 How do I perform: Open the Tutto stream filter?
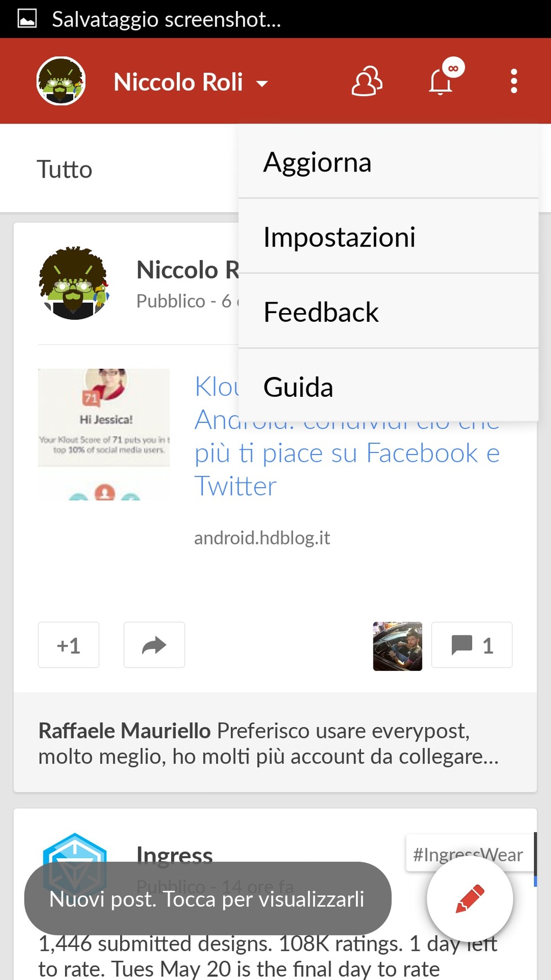pos(64,169)
